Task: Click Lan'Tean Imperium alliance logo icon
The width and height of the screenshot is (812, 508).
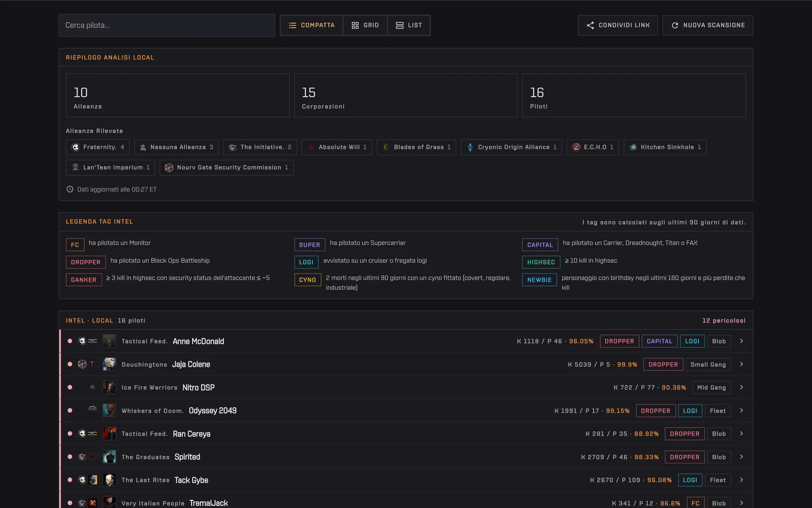Action: coord(76,167)
